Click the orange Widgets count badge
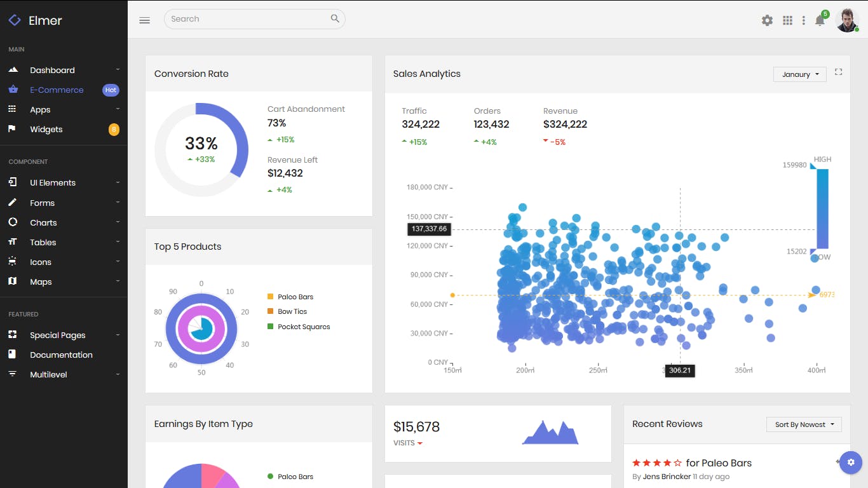Image resolution: width=868 pixels, height=488 pixels. pos(114,130)
